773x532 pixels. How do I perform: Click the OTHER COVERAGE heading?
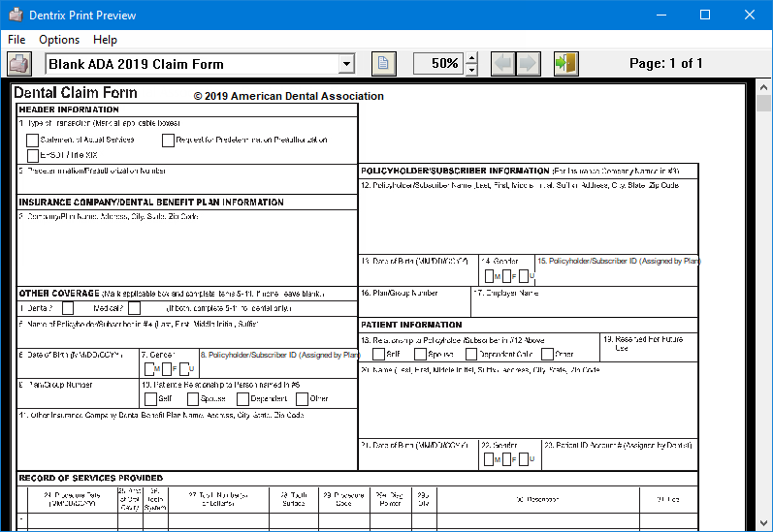point(59,294)
